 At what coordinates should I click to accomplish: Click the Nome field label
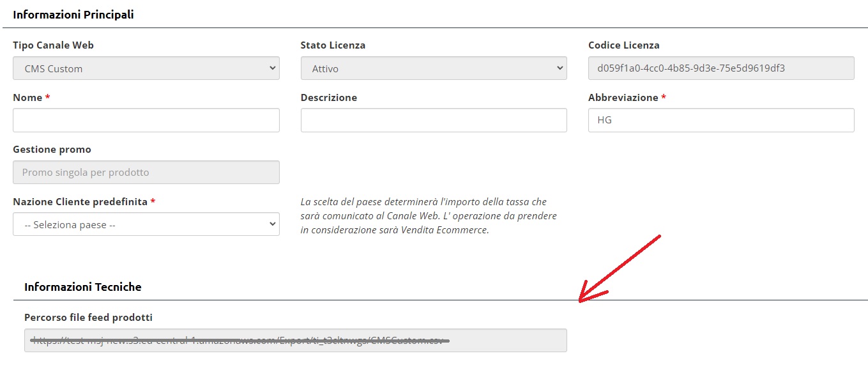pyautogui.click(x=27, y=98)
